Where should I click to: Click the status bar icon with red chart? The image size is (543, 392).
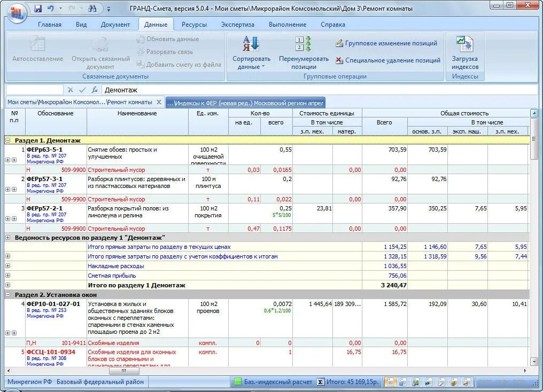(x=467, y=382)
